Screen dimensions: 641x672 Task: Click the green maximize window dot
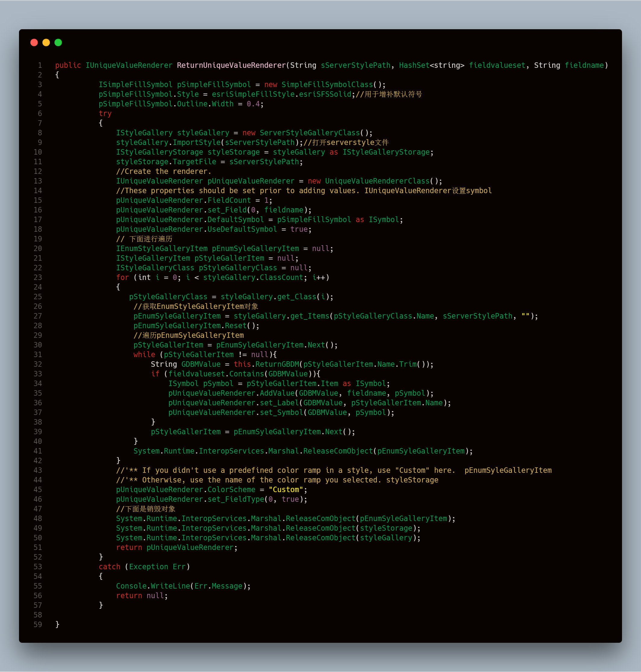(x=58, y=42)
